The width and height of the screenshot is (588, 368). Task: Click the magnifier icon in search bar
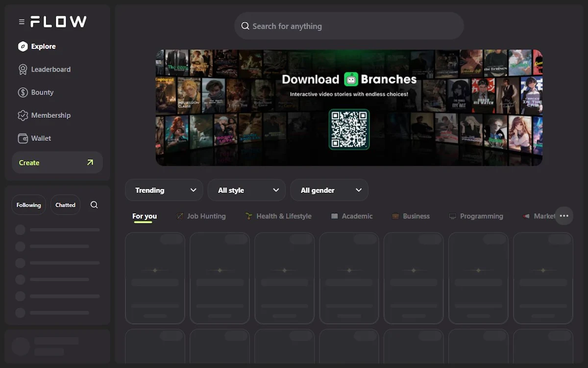(x=245, y=26)
